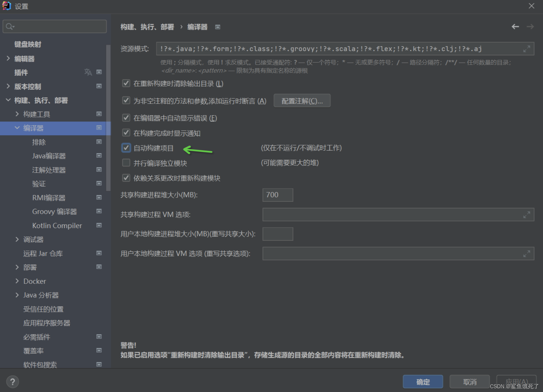Collapse the 编译器 tree node
This screenshot has width=543, height=392.
click(17, 128)
